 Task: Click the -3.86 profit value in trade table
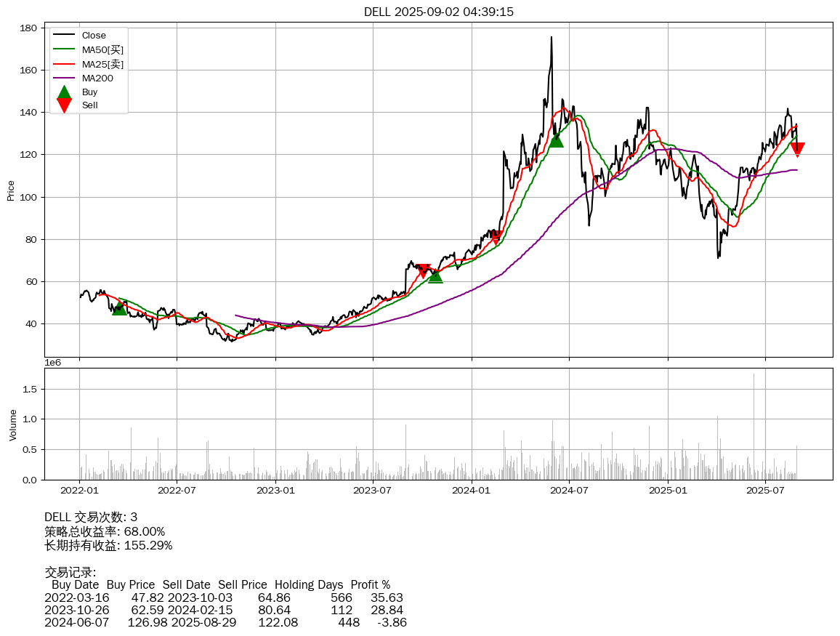(392, 622)
